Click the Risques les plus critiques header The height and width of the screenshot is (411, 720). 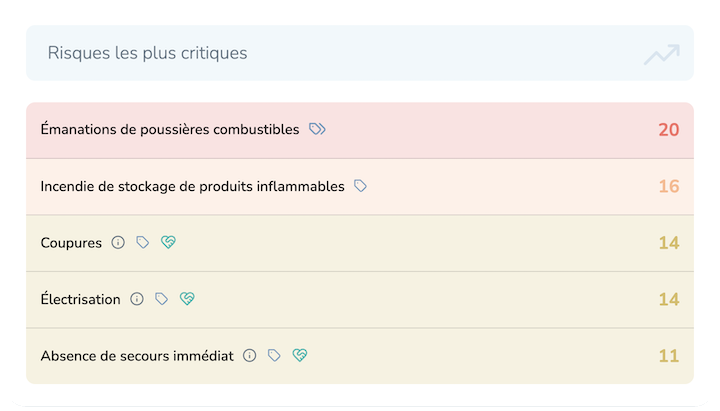(x=148, y=53)
